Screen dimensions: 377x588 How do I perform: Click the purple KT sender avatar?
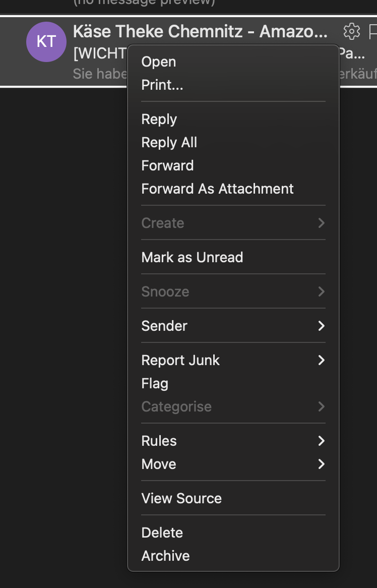pos(46,42)
